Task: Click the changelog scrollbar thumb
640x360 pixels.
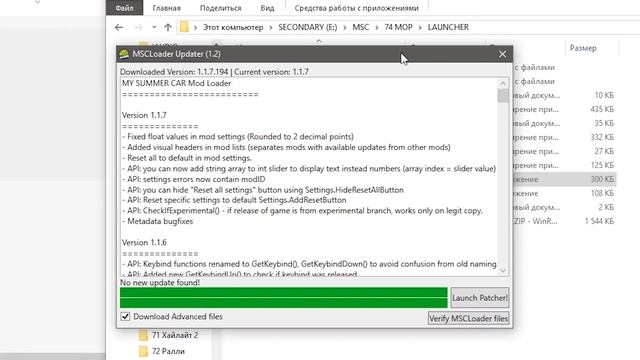Action: coord(503,96)
